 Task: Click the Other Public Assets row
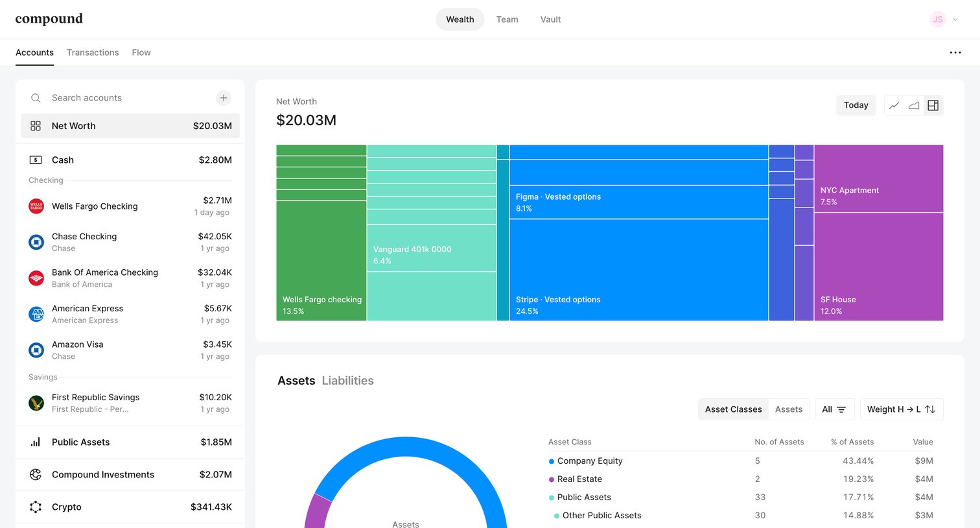click(x=741, y=516)
